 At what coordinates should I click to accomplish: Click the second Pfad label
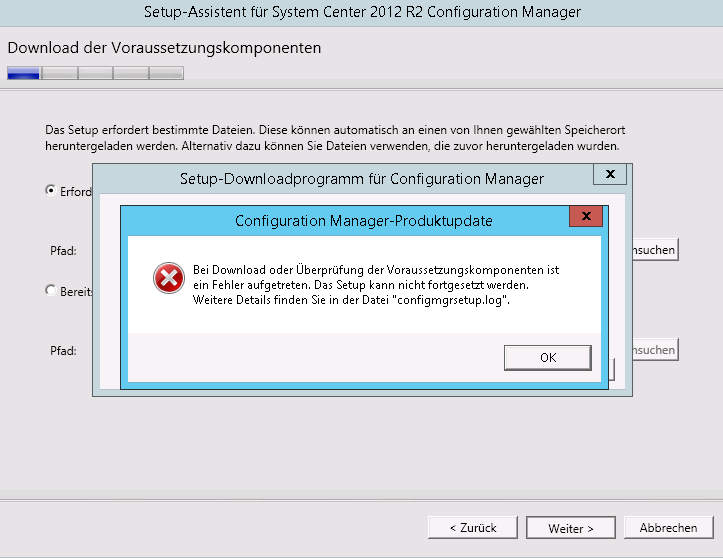63,351
